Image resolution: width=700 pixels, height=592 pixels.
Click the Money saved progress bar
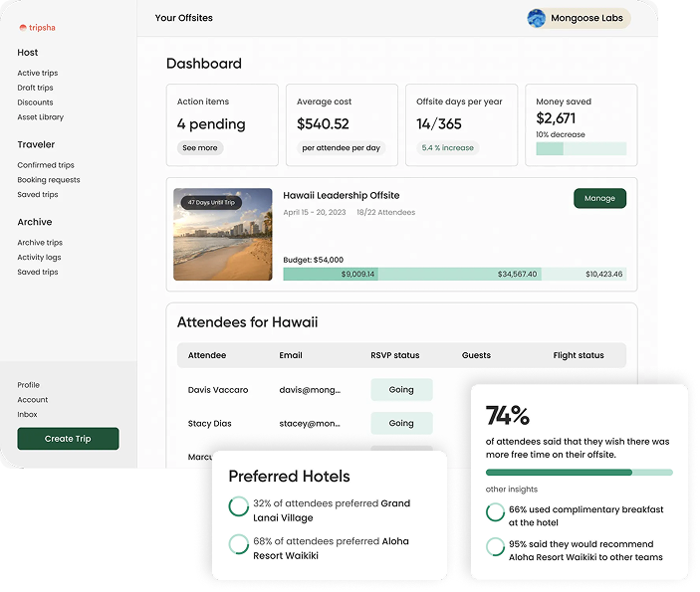click(581, 148)
